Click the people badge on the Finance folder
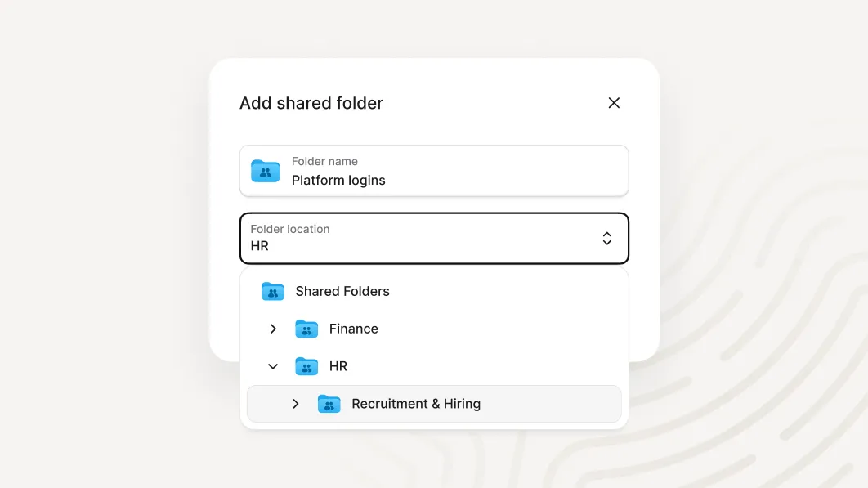The width and height of the screenshot is (868, 488). 306,328
